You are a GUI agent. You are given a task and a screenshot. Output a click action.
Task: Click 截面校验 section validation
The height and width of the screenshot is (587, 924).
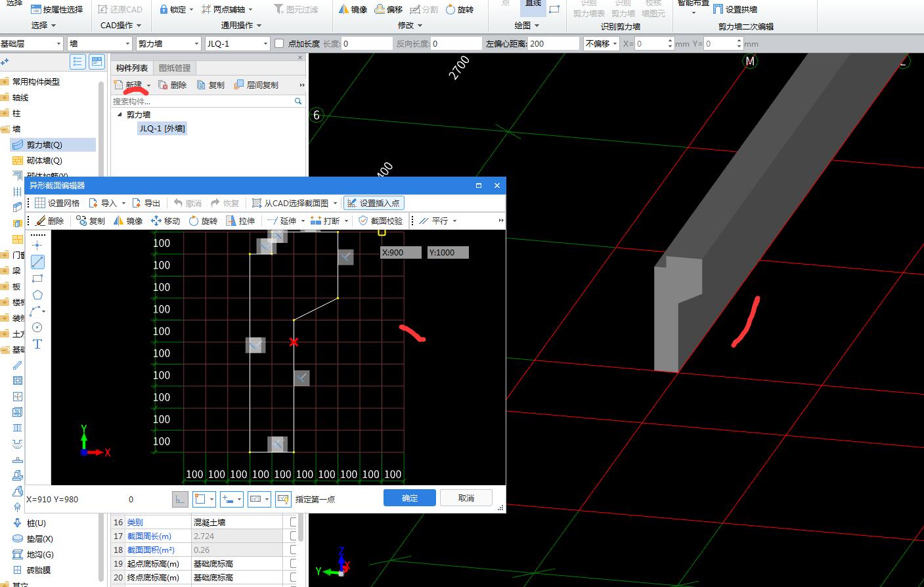[x=381, y=221]
